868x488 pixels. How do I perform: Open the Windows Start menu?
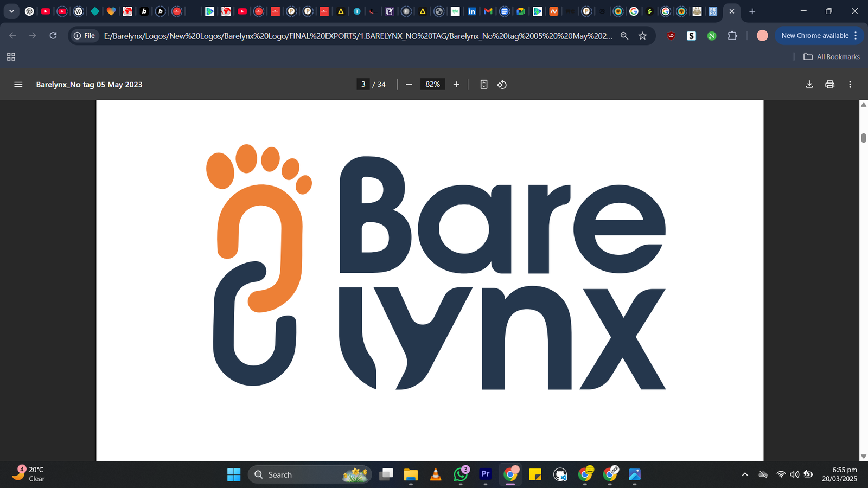pyautogui.click(x=234, y=474)
